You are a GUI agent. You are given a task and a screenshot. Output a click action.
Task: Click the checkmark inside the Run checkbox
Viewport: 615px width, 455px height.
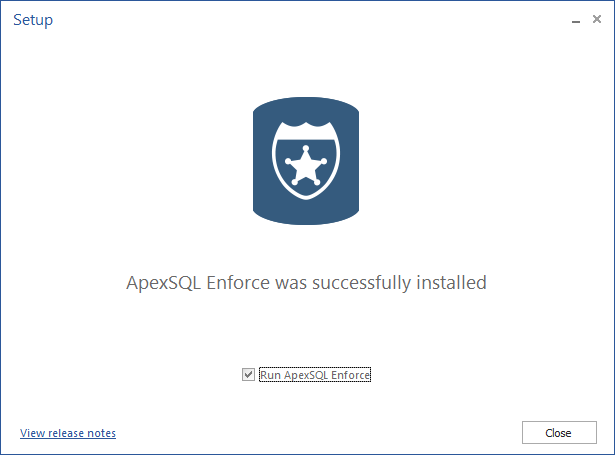tap(248, 375)
